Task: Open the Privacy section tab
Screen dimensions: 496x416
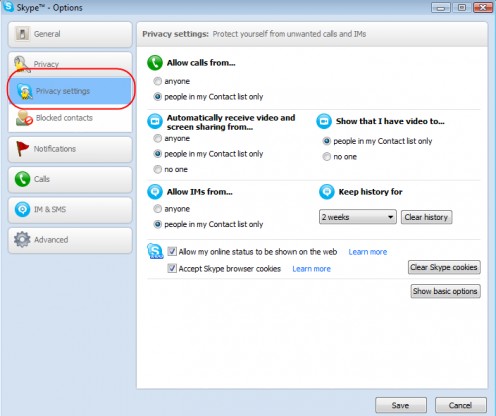Action: pyautogui.click(x=70, y=64)
